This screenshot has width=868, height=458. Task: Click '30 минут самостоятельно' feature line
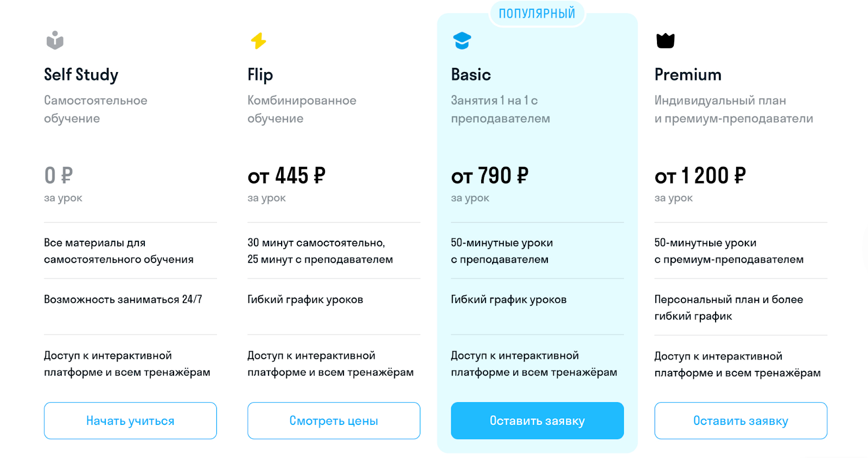click(316, 243)
